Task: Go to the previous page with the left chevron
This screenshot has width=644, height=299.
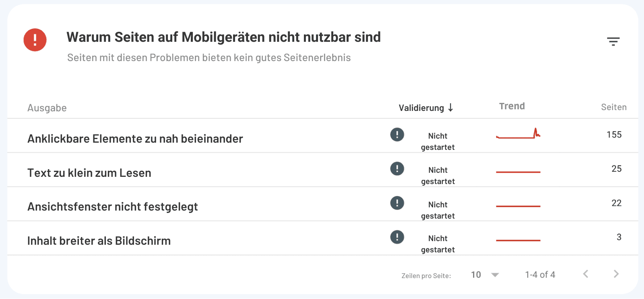Action: tap(586, 274)
